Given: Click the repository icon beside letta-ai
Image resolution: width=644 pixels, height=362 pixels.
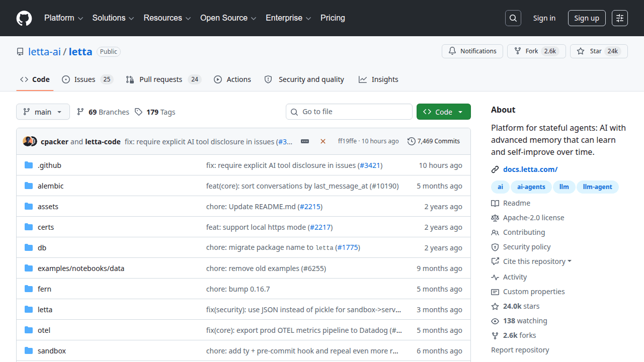Looking at the screenshot, I should click(x=20, y=52).
